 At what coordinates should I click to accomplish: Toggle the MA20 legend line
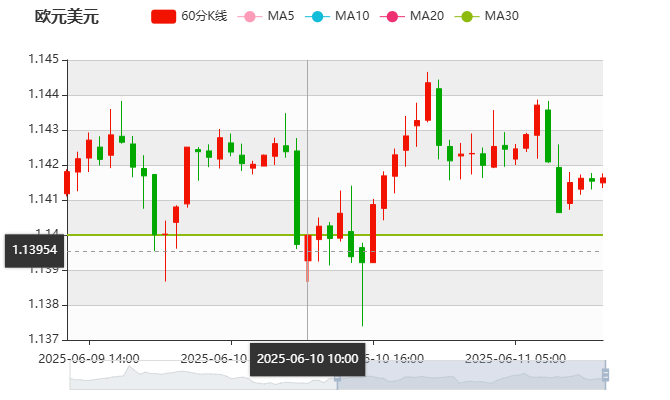[412, 16]
